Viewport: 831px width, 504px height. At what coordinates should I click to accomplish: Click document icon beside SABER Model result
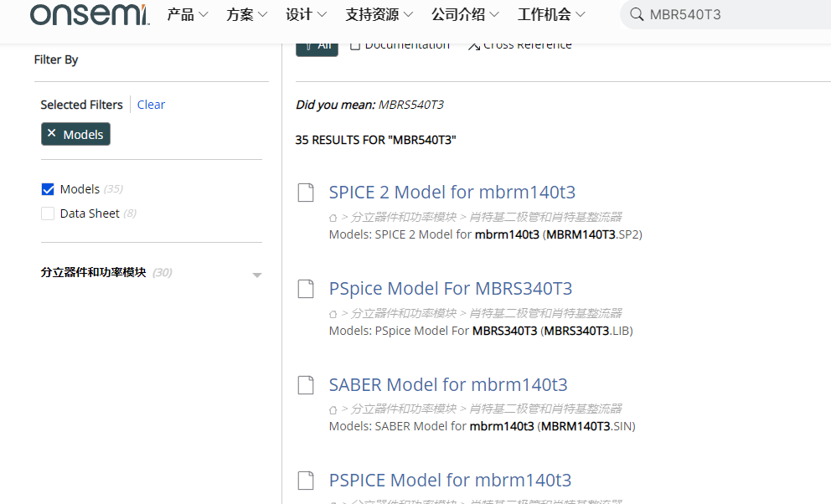click(x=306, y=385)
